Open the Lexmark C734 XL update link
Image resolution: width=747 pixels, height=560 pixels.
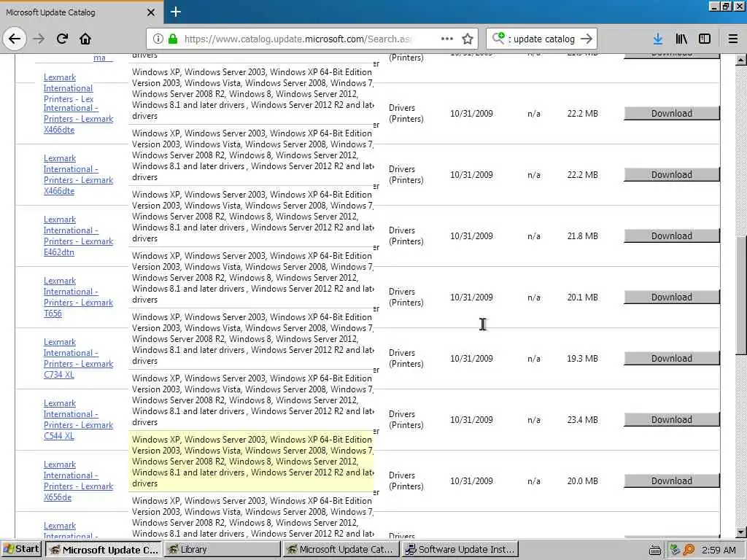pyautogui.click(x=78, y=358)
